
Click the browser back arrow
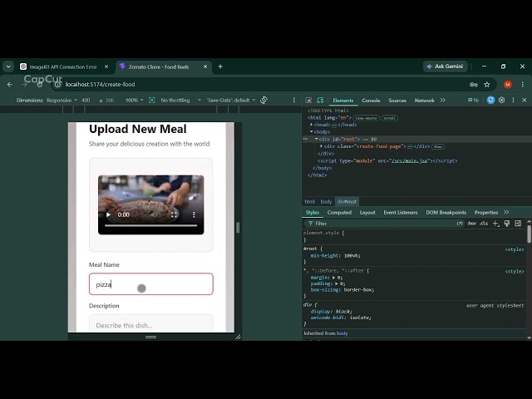click(10, 85)
